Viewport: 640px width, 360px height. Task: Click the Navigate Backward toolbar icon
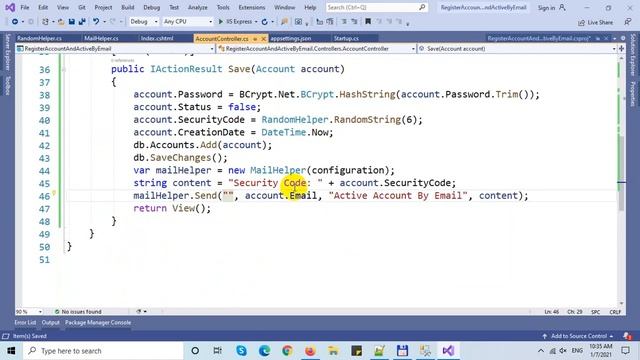tap(15, 22)
